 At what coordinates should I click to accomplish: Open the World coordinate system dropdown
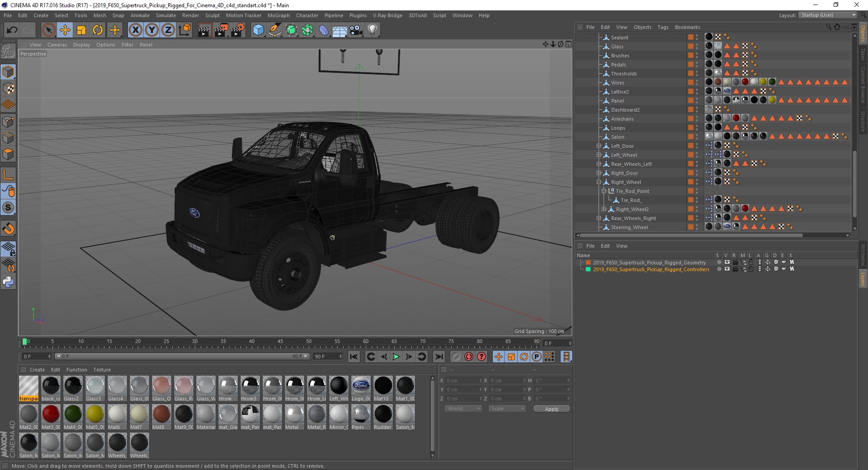(x=464, y=409)
